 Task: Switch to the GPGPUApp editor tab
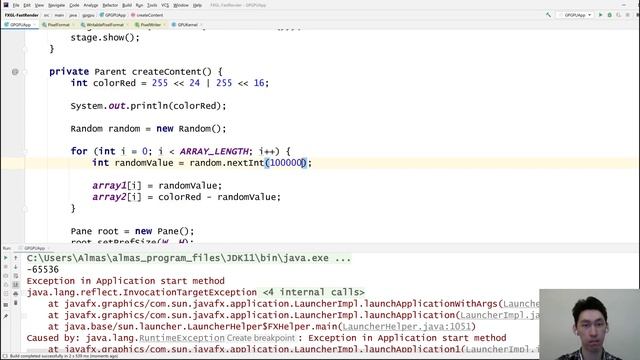20,25
